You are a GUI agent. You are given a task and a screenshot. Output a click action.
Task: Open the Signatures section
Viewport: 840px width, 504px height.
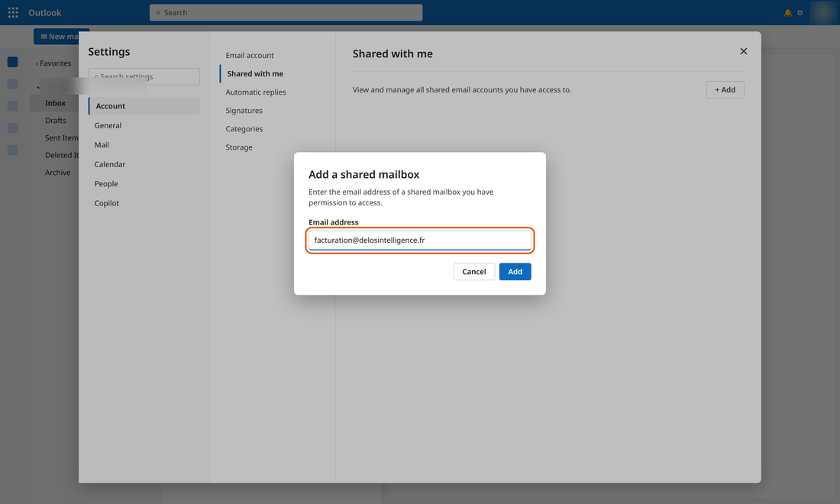(244, 110)
